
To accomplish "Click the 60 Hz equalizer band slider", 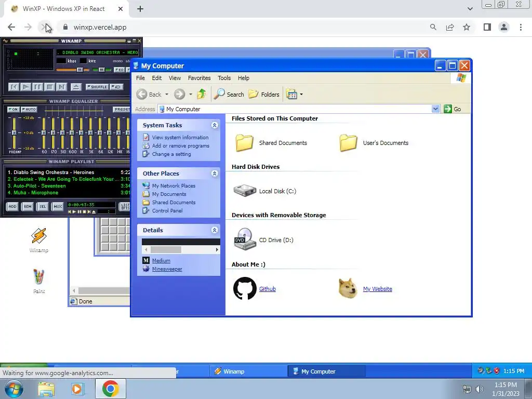I will pyautogui.click(x=44, y=132).
